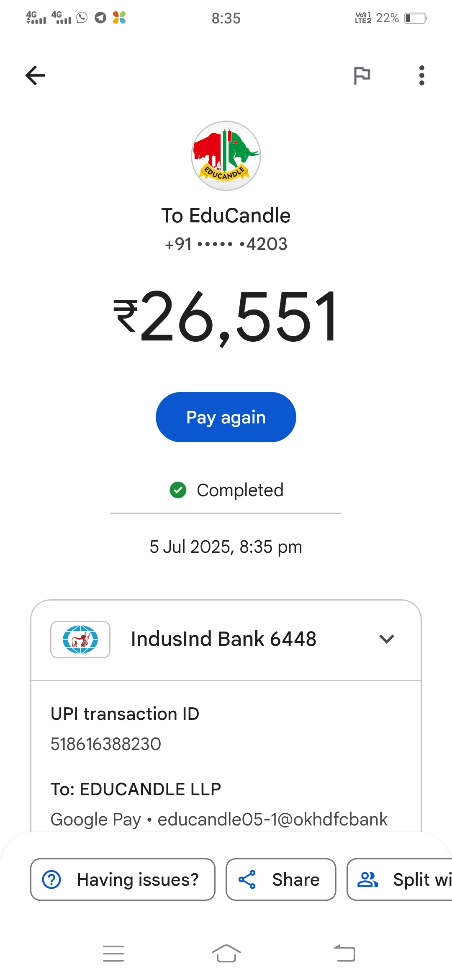
Task: Open Android recent apps navigation button
Action: (x=113, y=954)
